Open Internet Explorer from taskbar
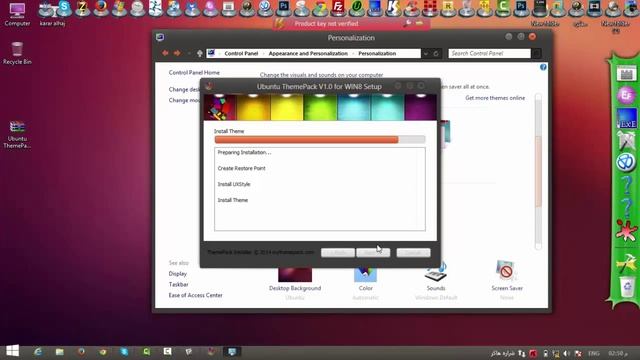Screen dimensions: 640x360 point(38,351)
